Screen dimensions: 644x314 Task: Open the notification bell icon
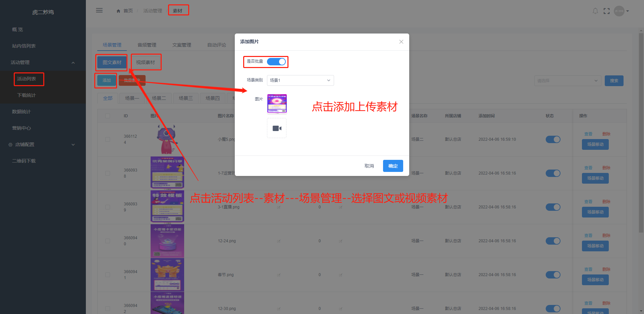595,11
